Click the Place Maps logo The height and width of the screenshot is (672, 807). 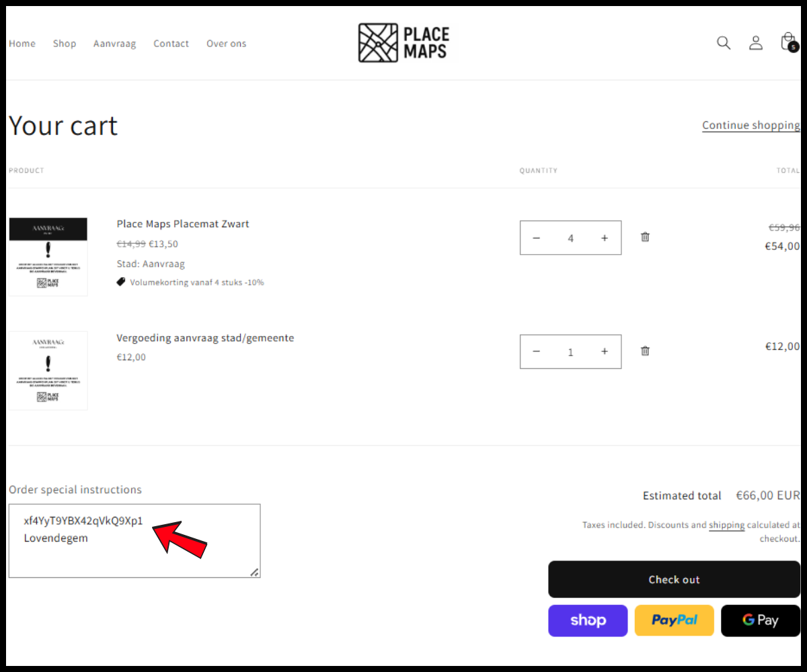403,43
